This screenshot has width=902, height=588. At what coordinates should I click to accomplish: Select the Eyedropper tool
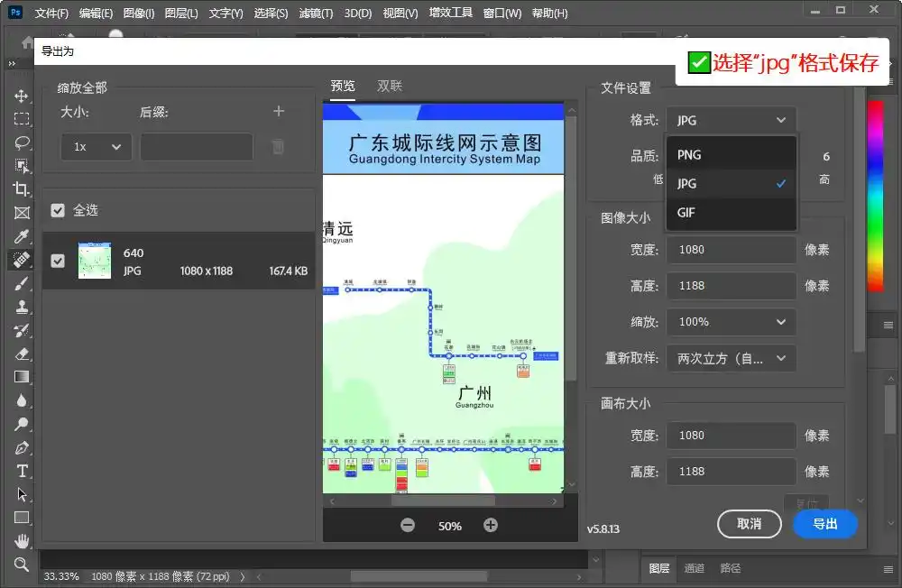[x=22, y=236]
